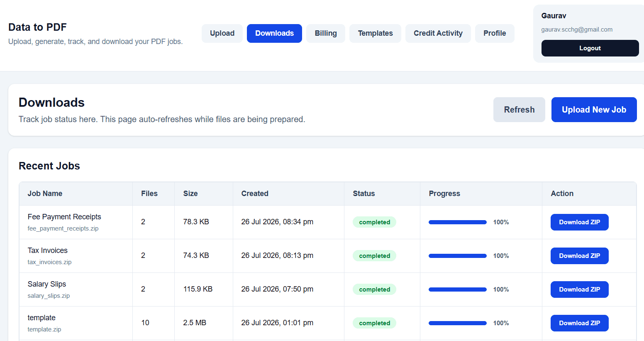Click the 2.5 MB size cell
This screenshot has height=341, width=644.
(195, 323)
